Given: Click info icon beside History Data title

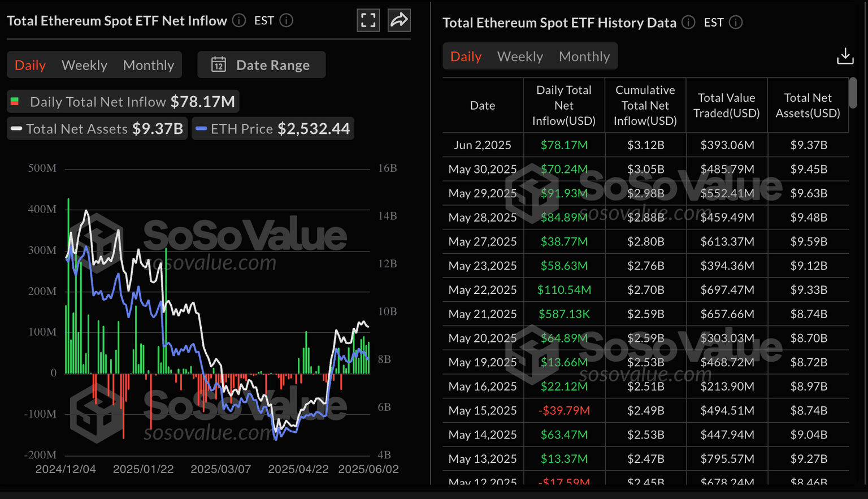Looking at the screenshot, I should pos(688,23).
